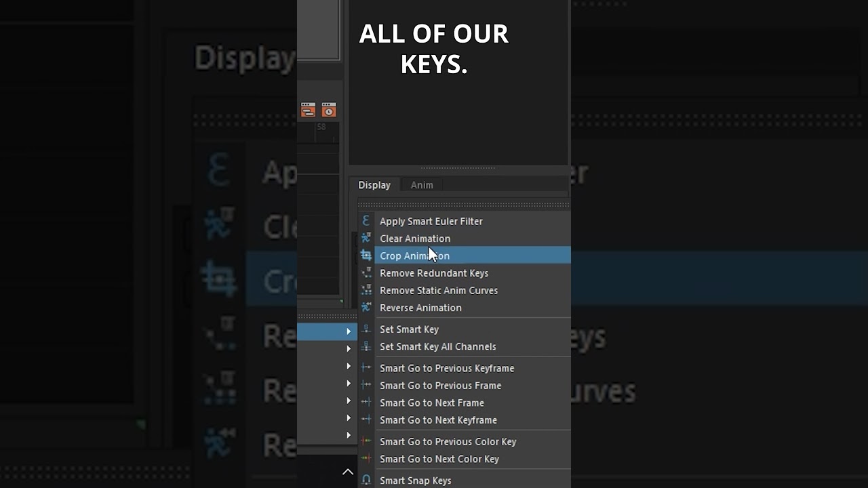Viewport: 868px width, 488px height.
Task: Click the upward chevron below the submenu arrows
Action: pos(348,472)
